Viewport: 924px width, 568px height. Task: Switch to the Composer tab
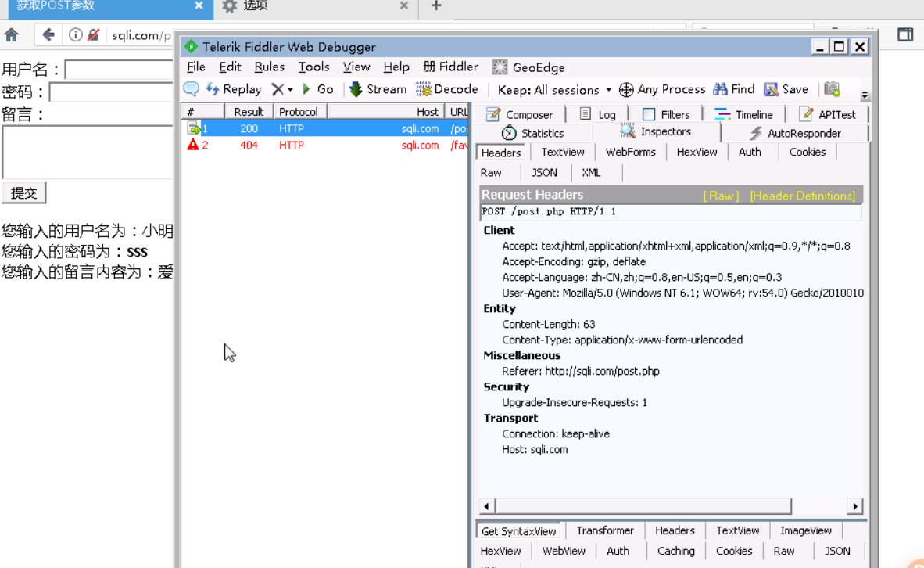coord(520,114)
